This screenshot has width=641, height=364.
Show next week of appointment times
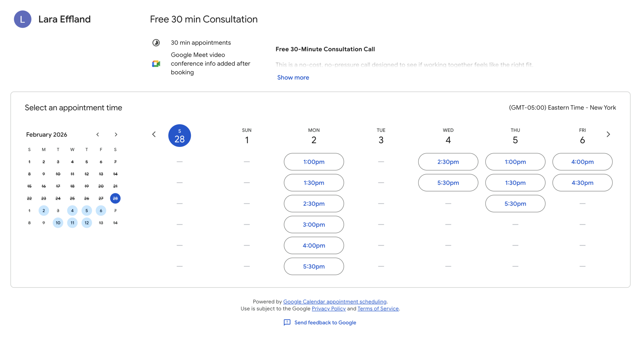click(608, 135)
